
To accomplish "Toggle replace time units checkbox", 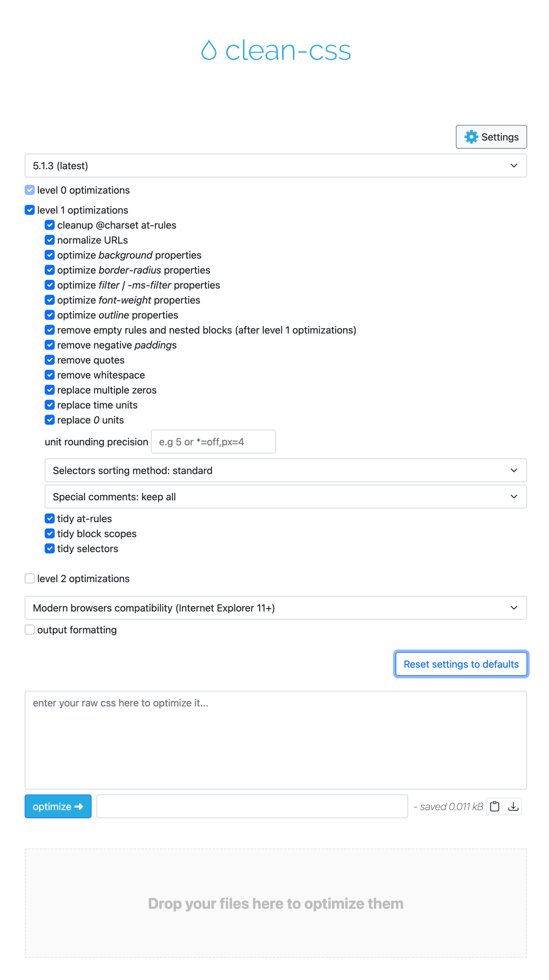I will tap(50, 405).
